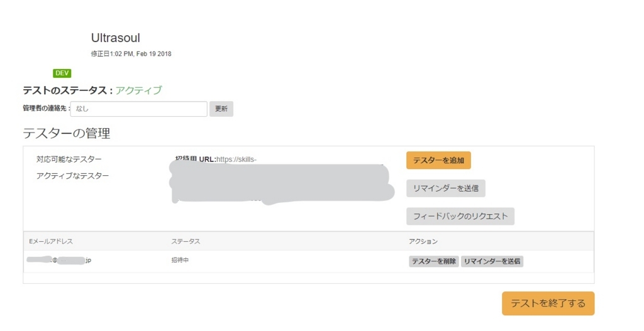The height and width of the screenshot is (331, 644).
Task: Click the アクション column header
Action: (x=423, y=241)
